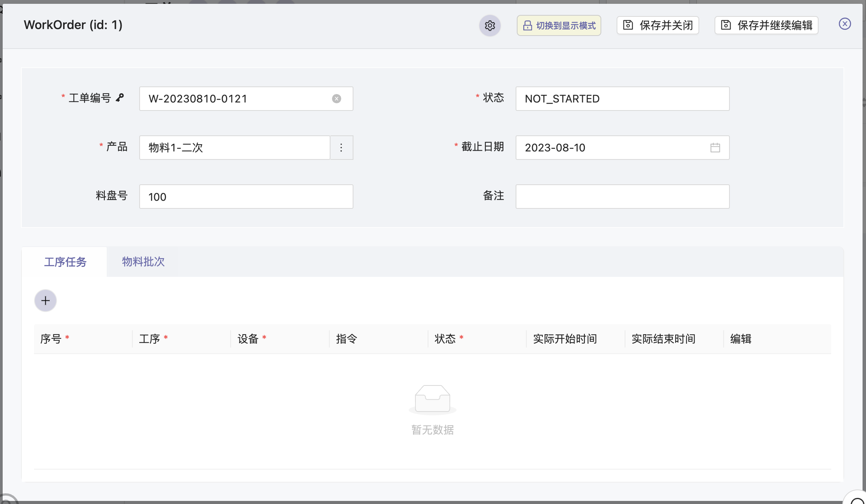
Task: Click the 料盘号 input field
Action: (246, 197)
